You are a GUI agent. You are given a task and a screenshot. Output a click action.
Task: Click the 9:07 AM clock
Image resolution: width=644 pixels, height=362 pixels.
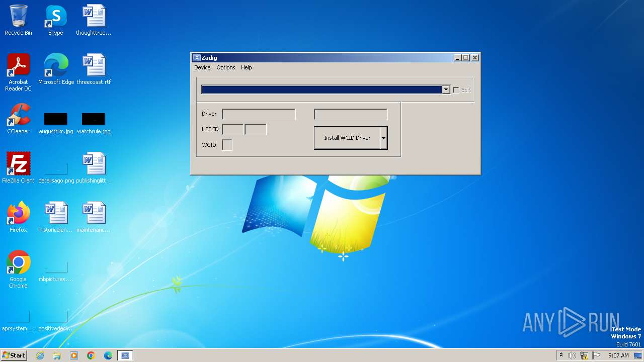click(x=618, y=355)
